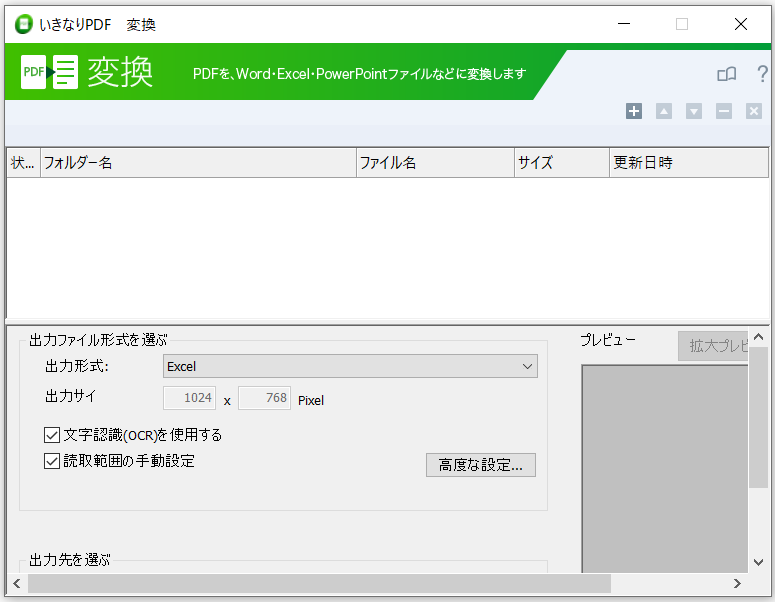Click vertical scrollbar down arrow

(759, 562)
